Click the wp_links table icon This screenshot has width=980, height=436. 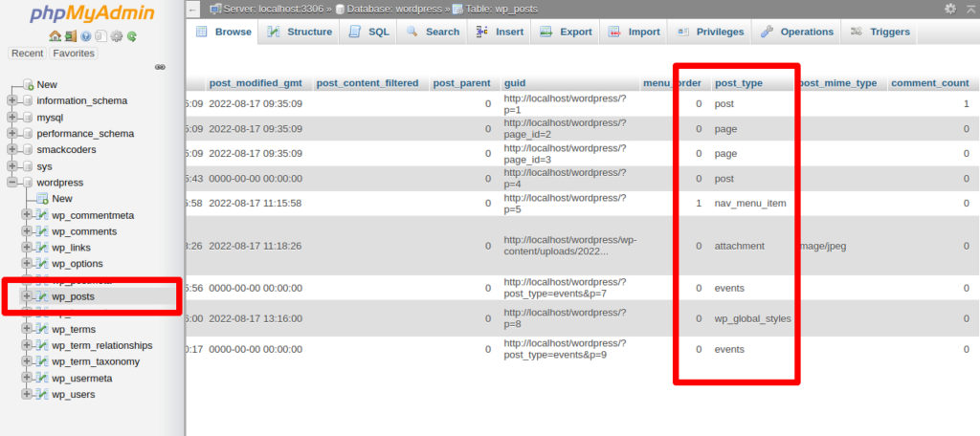[42, 248]
